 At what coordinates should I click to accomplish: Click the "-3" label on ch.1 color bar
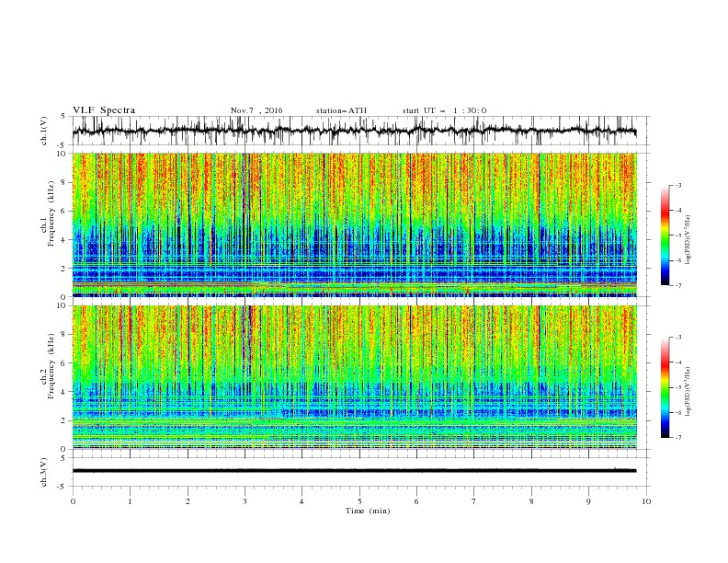[x=677, y=185]
